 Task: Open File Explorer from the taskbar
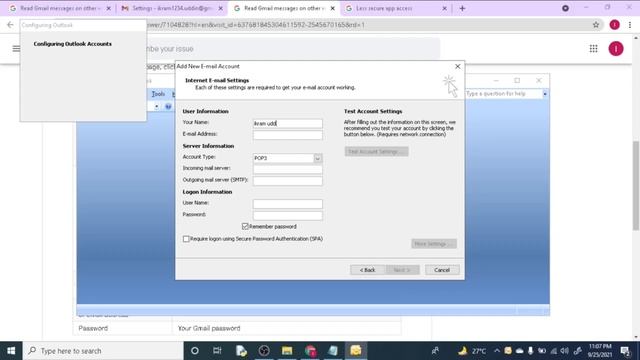tap(287, 351)
